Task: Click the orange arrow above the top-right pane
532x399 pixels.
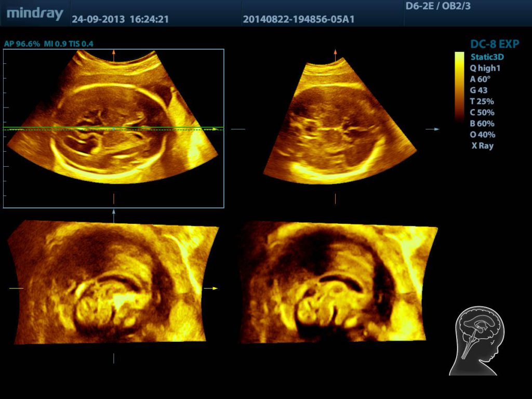Action: point(335,52)
